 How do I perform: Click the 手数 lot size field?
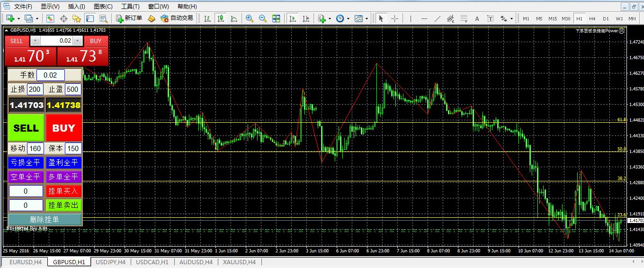[x=51, y=75]
